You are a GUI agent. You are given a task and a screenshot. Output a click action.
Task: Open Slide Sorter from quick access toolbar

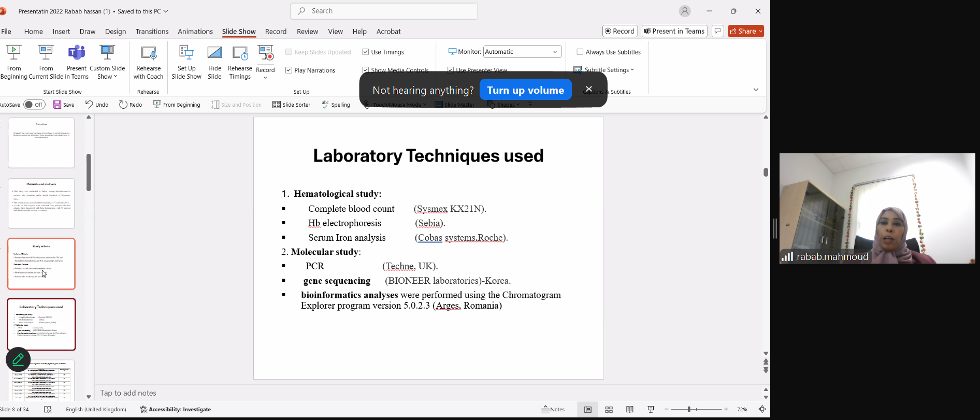point(292,105)
